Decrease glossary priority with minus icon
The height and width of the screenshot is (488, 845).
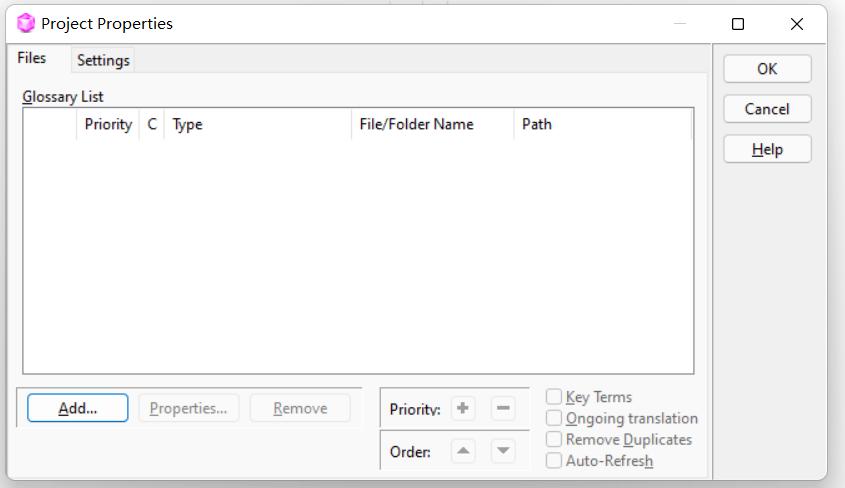coord(503,408)
